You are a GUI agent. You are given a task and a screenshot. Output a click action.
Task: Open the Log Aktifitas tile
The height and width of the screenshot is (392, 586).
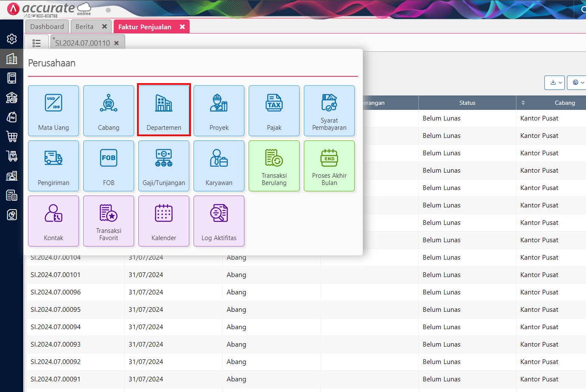(x=219, y=221)
